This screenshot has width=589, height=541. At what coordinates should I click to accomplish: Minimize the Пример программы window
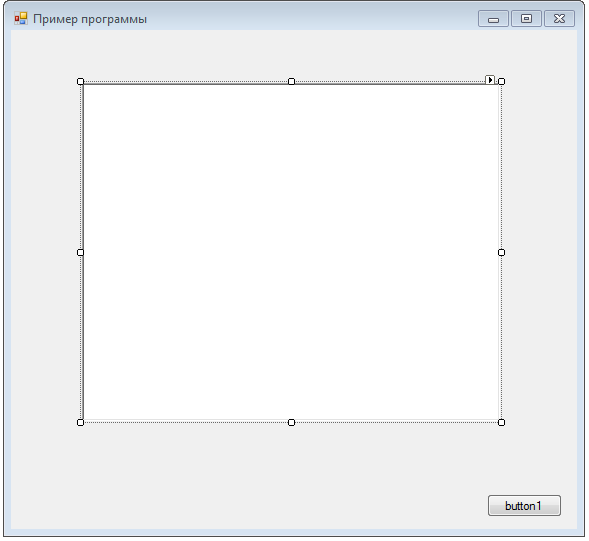click(493, 19)
